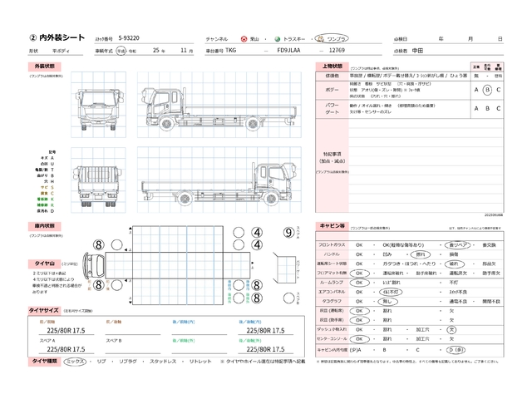Click the 庫内状態 section label
The image size is (532, 399).
[x=44, y=225]
